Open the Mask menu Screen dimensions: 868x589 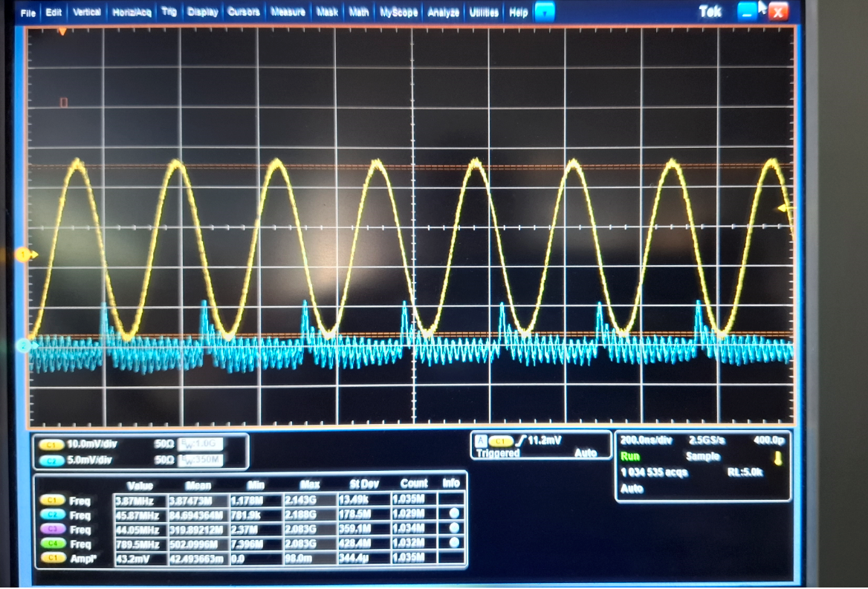point(327,12)
